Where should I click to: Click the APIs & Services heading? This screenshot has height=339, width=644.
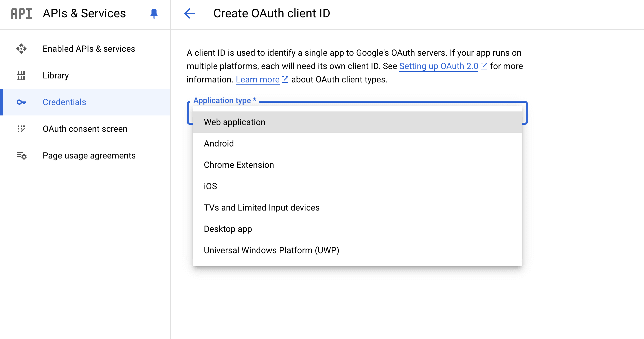(84, 13)
